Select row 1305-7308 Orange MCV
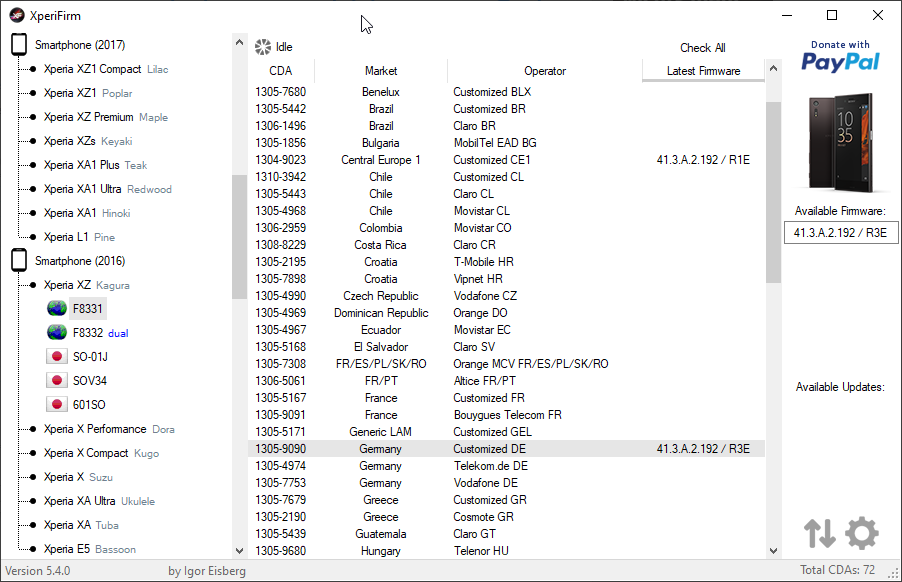 coord(506,364)
